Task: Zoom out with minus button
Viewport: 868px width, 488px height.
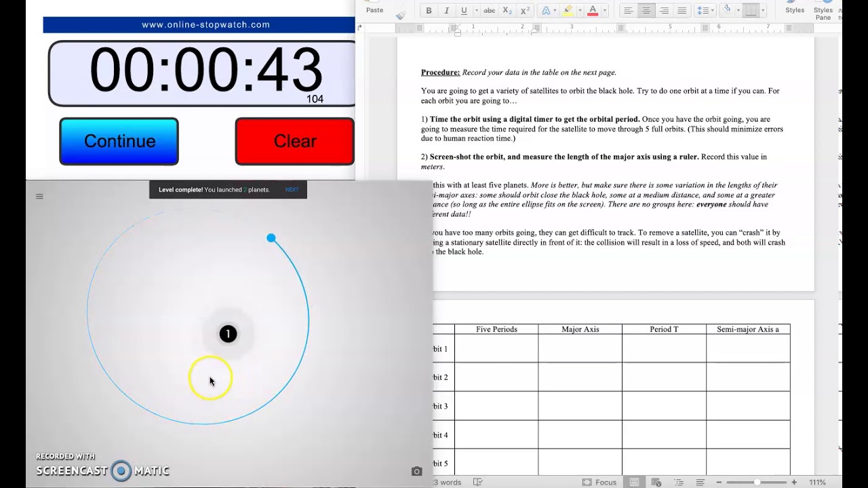Action: coord(719,482)
